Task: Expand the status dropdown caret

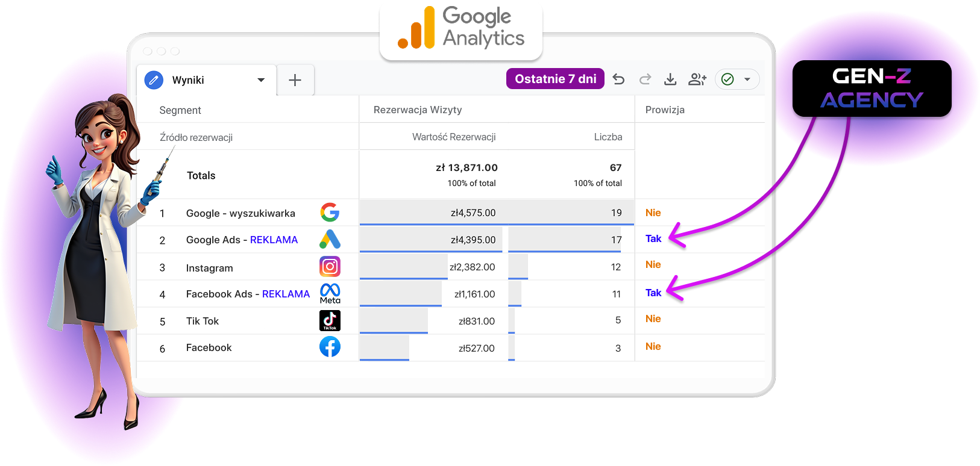Action: pos(747,79)
